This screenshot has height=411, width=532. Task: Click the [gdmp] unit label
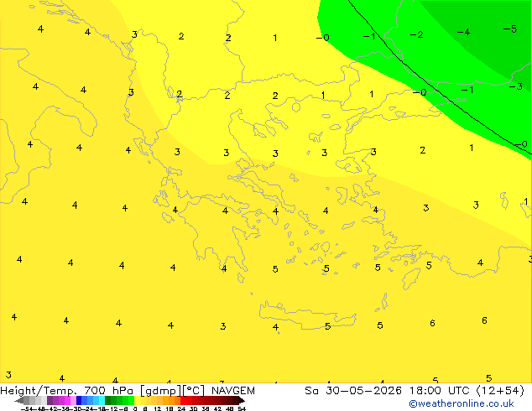(161, 391)
